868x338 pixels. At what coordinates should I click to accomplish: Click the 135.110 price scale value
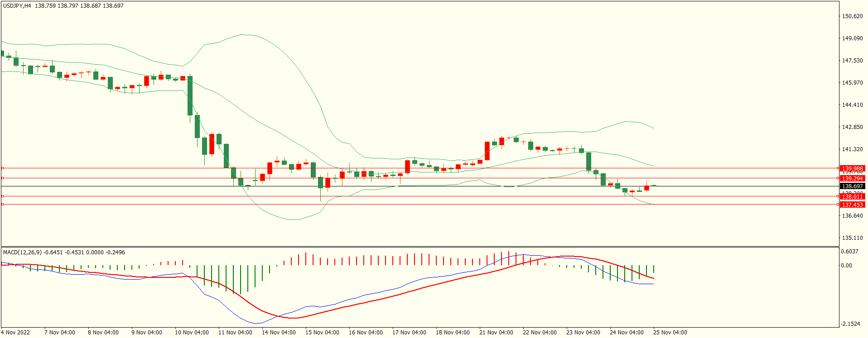[852, 238]
